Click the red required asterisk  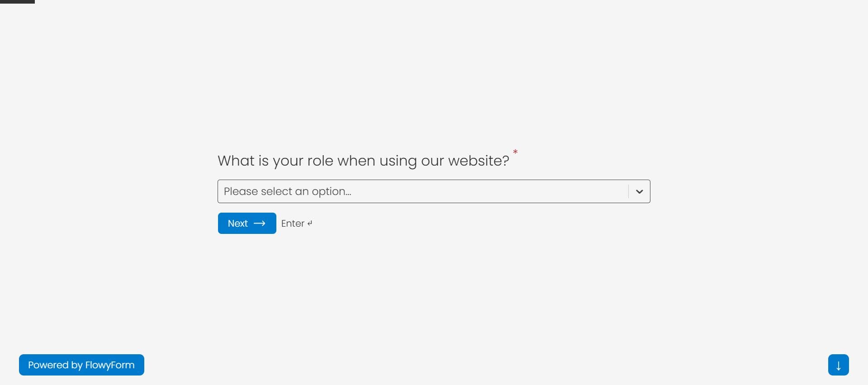515,152
